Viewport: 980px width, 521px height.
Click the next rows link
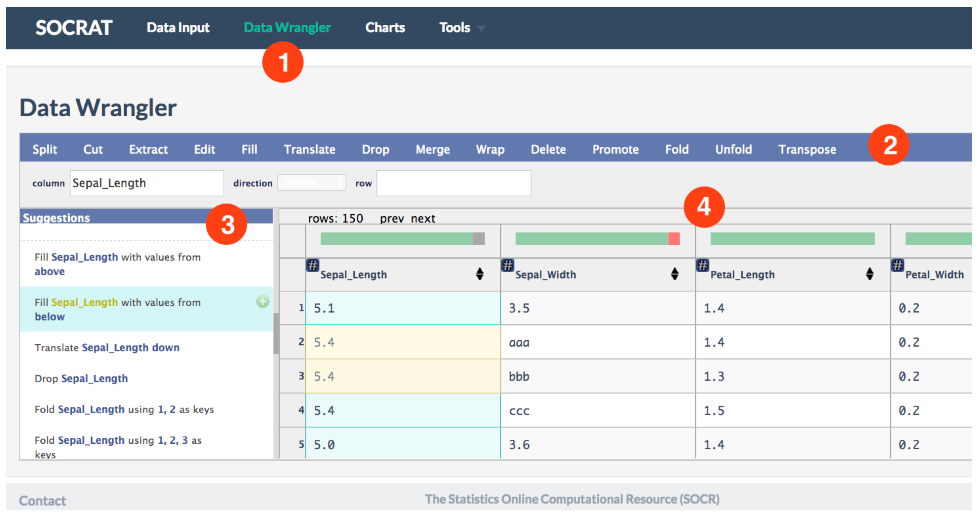tap(423, 219)
